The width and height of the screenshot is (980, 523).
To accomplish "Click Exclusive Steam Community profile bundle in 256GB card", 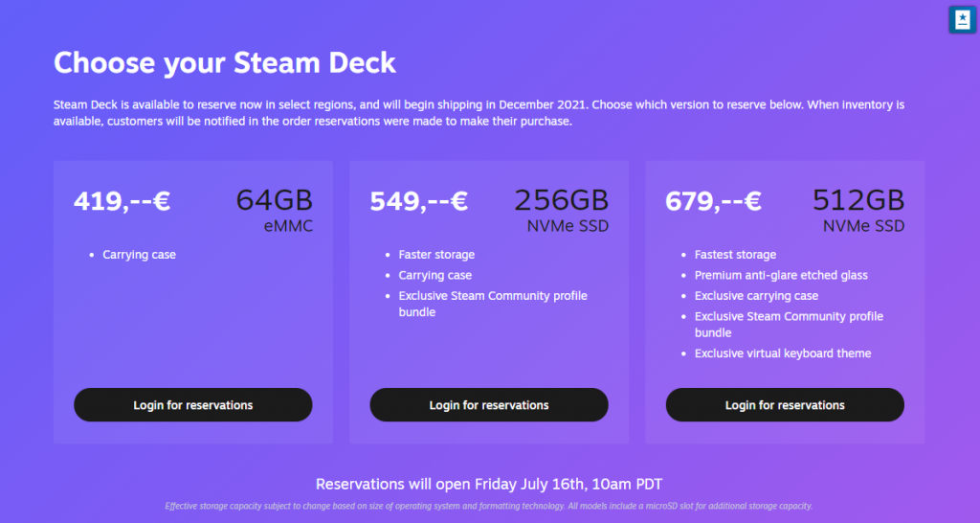I will [493, 304].
